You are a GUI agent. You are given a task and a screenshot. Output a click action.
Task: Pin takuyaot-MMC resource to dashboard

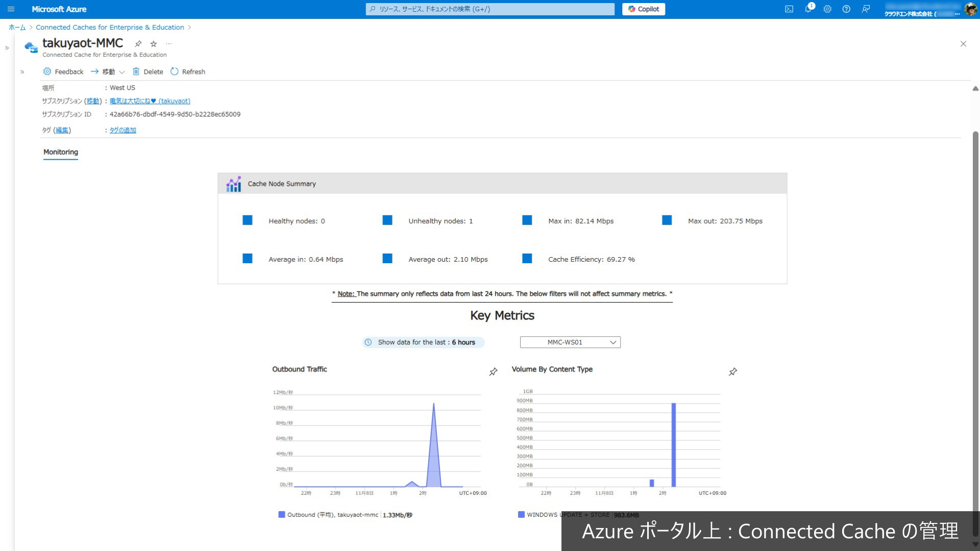[x=138, y=44]
